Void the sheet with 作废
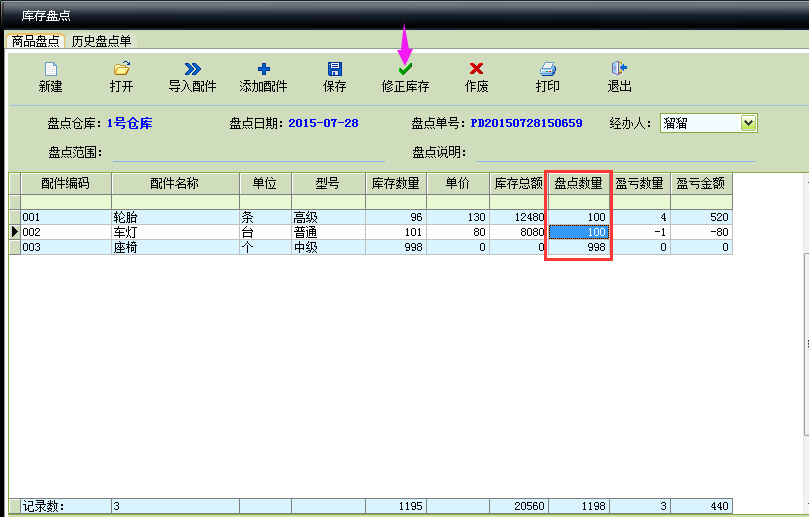 pyautogui.click(x=476, y=77)
